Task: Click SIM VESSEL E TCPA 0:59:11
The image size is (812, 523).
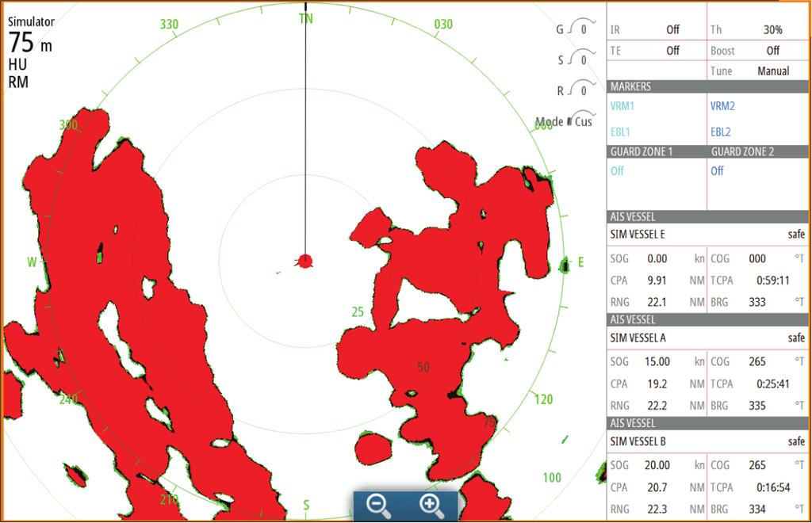Action: click(772, 281)
